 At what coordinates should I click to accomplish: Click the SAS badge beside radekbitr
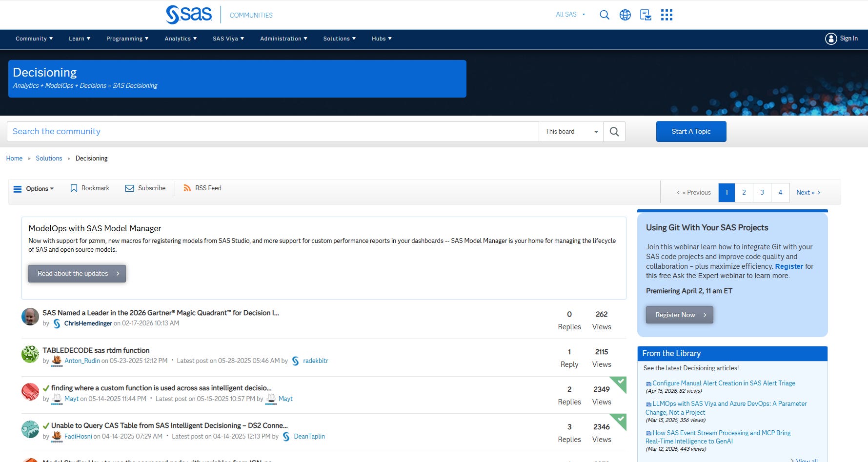[296, 361]
